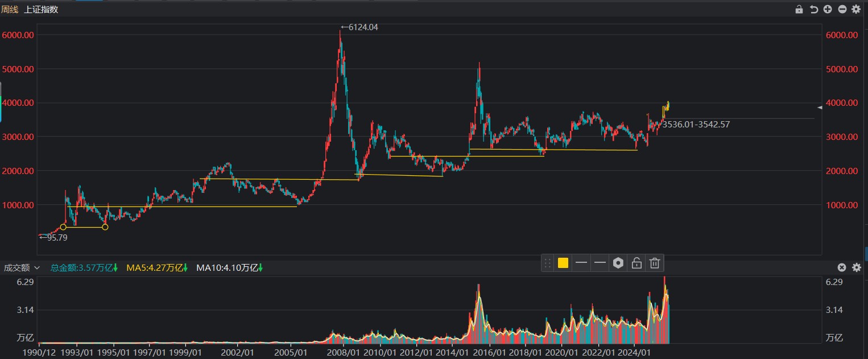The width and height of the screenshot is (868, 359).
Task: Zoom out on the chart with minus icon
Action: 842,9
